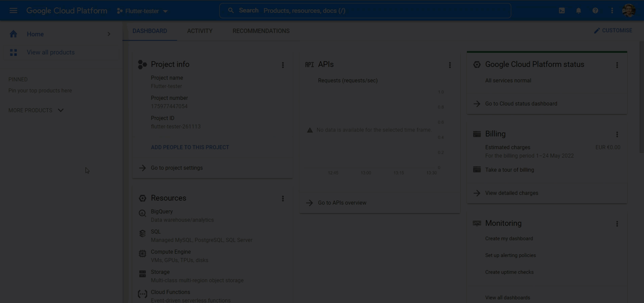Click Add People To This Project
644x303 pixels.
point(190,147)
